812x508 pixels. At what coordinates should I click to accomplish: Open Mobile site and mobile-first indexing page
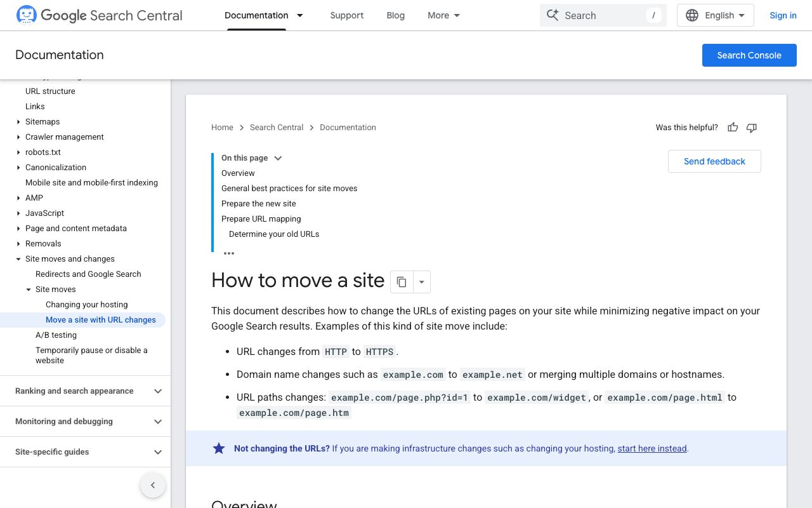(91, 183)
